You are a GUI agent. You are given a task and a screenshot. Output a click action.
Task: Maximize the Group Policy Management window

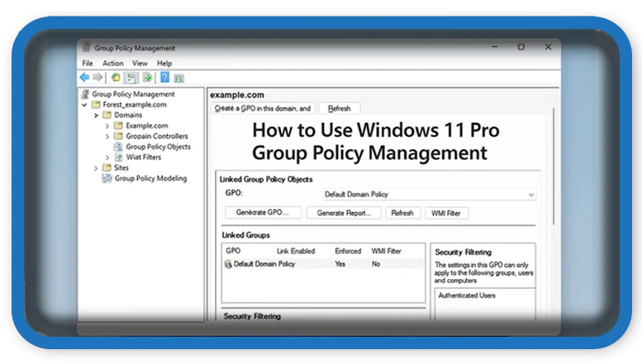[521, 47]
